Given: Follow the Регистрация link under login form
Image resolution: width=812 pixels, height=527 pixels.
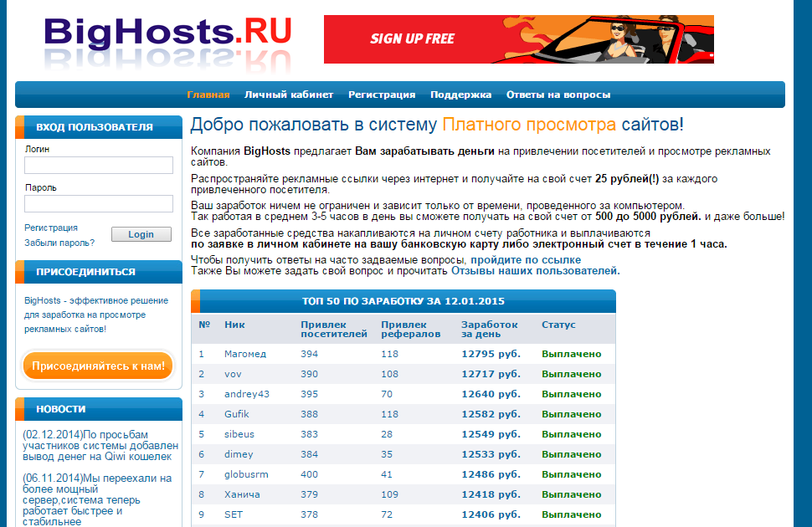Looking at the screenshot, I should (x=51, y=228).
